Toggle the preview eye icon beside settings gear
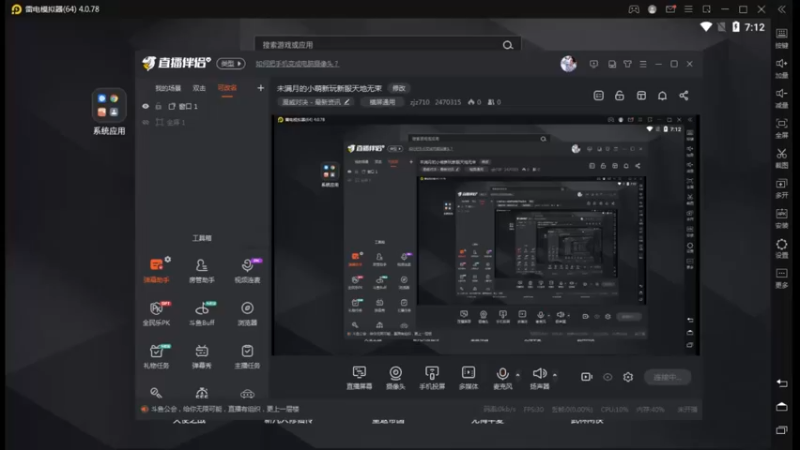This screenshot has width=800, height=450. (607, 377)
